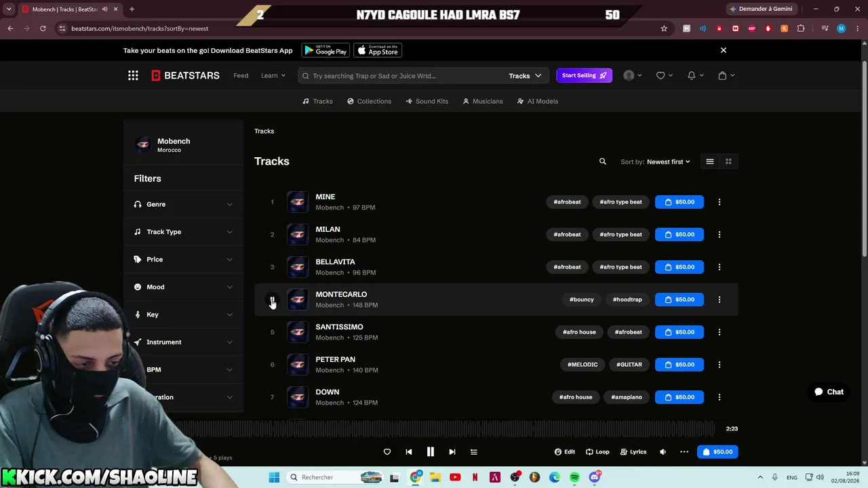868x488 pixels.
Task: Search within the Tracks list
Action: [602, 161]
